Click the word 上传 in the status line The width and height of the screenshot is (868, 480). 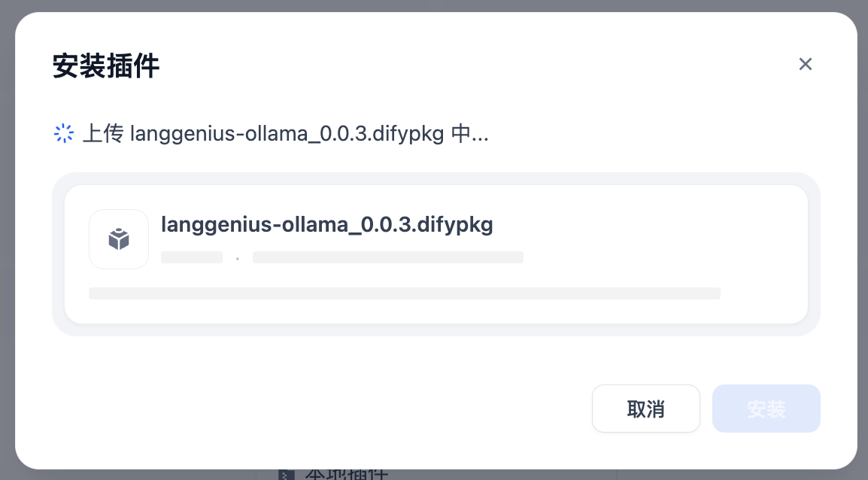click(102, 135)
